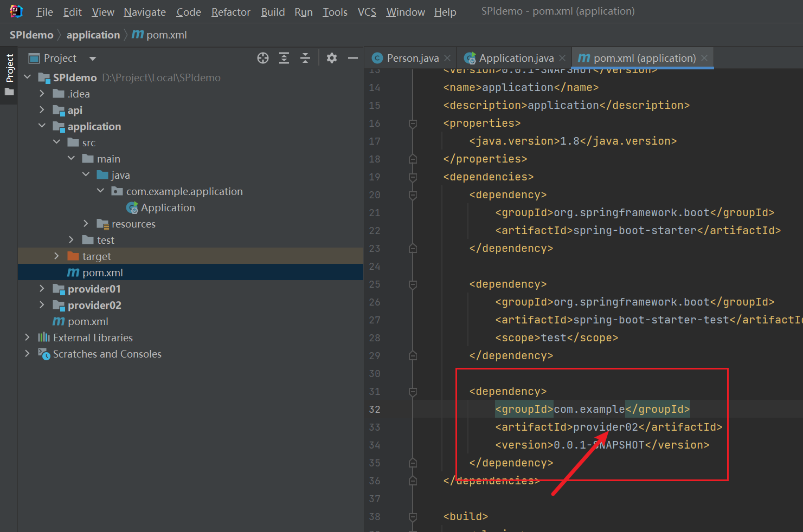Screen dimensions: 803x532
Task: Click the Expand All icon in Project panel
Action: [x=284, y=58]
